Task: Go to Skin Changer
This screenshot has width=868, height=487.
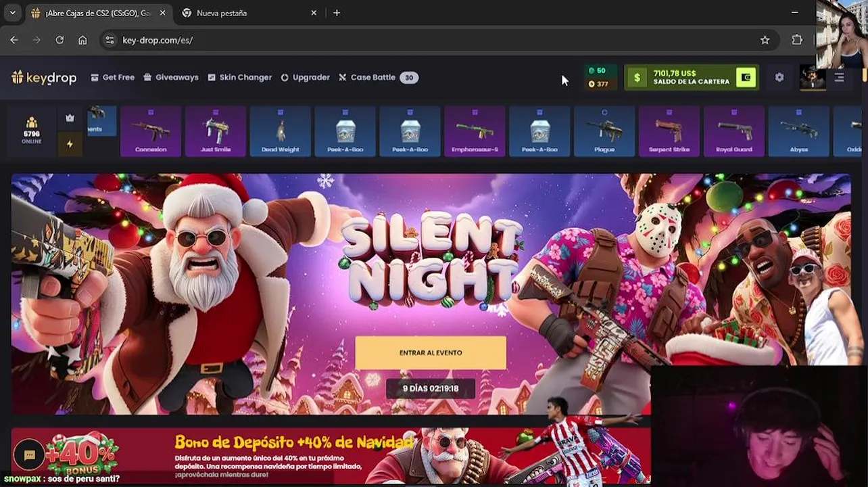Action: 239,78
